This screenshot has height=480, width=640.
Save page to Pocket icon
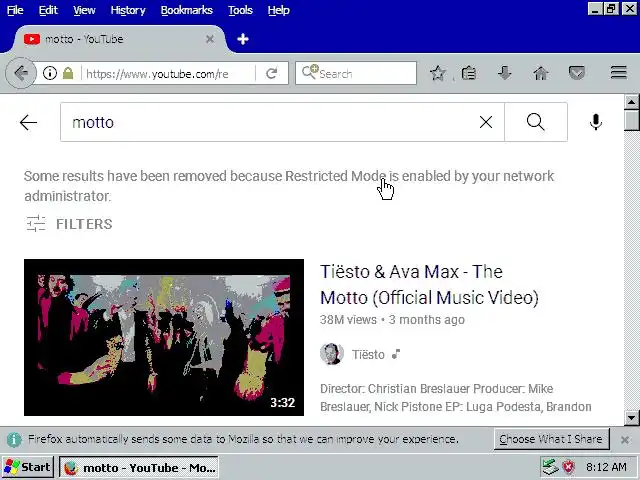coord(577,73)
